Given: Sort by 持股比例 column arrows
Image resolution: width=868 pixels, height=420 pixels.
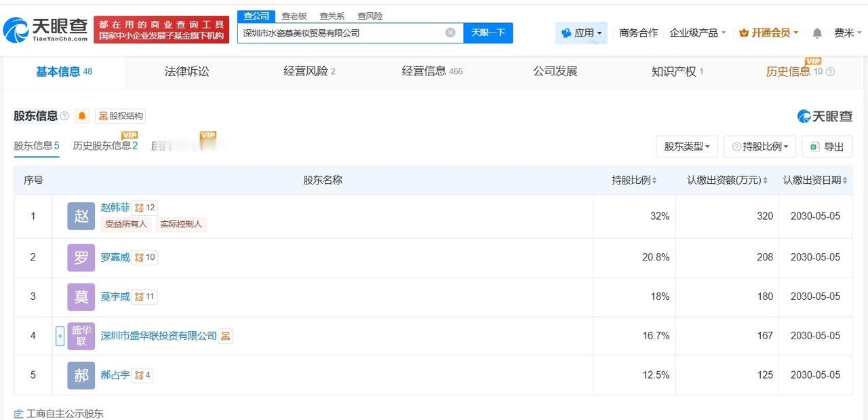Looking at the screenshot, I should [x=654, y=180].
